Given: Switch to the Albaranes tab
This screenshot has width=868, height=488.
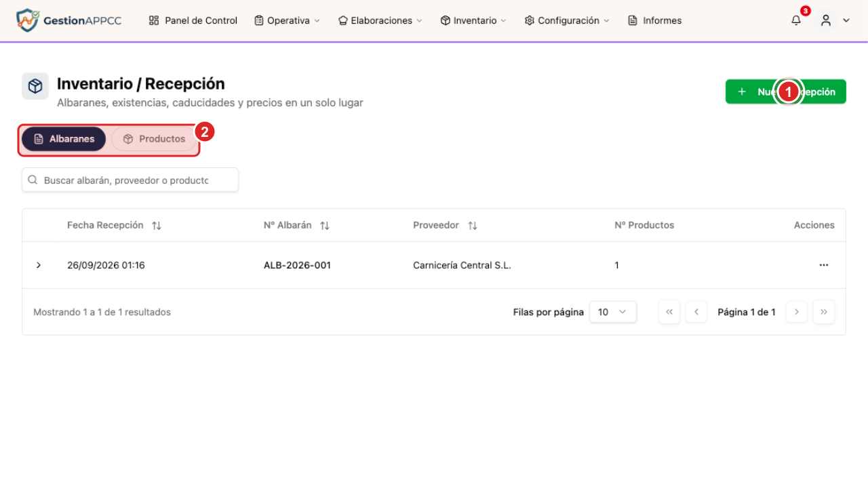Looking at the screenshot, I should click(64, 139).
